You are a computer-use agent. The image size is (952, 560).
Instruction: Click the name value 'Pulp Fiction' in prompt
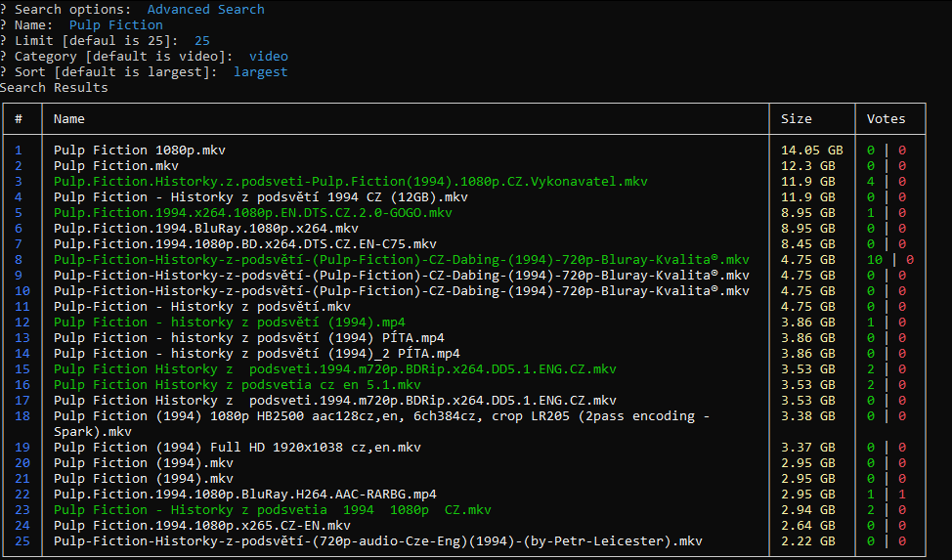tap(116, 24)
